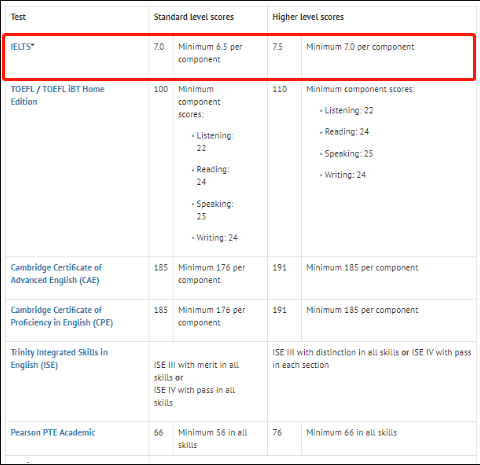Select the 'Standard level scores' header
Screen dimensions: 480x465
194,17
